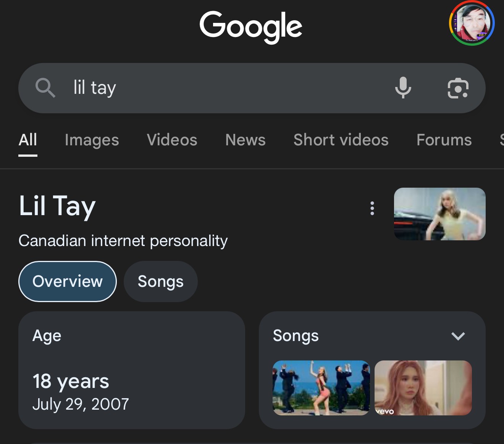This screenshot has height=444, width=504.
Task: Open the Vevo song thumbnail
Action: [x=423, y=388]
